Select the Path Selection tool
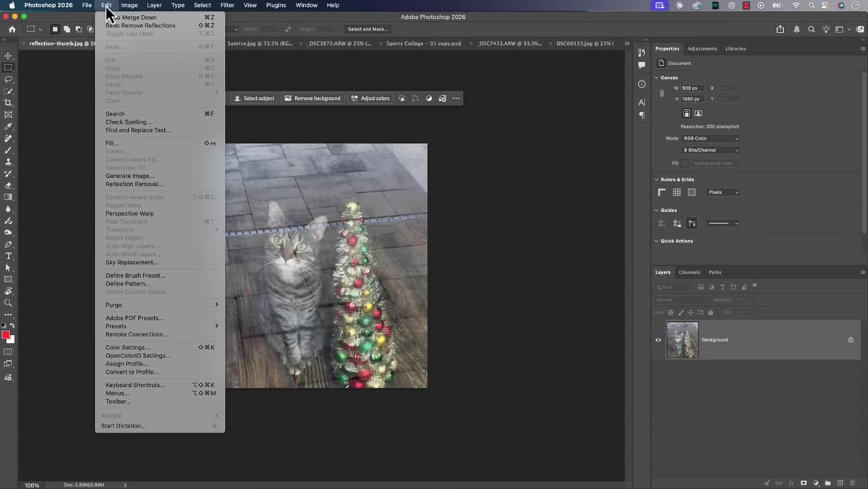 click(x=9, y=268)
